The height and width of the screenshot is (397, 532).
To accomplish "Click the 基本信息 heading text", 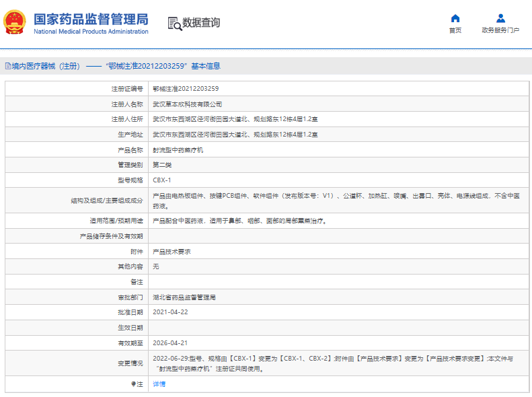I will pos(206,66).
